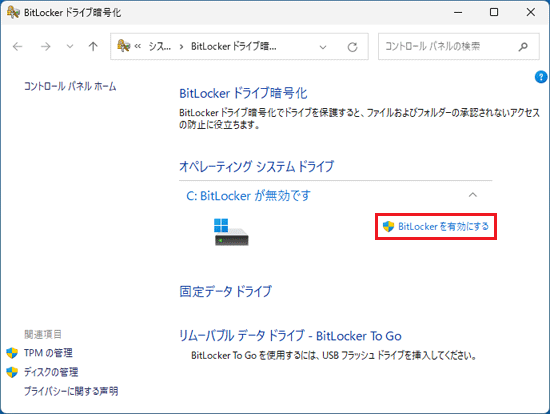Image resolution: width=550 pixels, height=414 pixels.
Task: Open the recent locations dropdown chevron
Action: pos(70,46)
